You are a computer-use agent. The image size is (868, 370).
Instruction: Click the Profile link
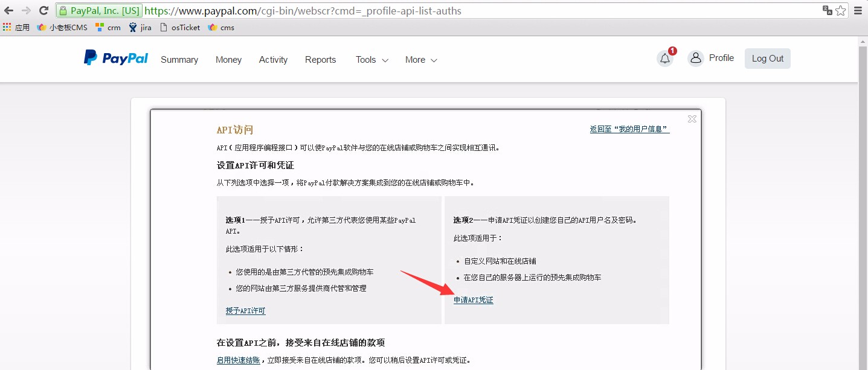pyautogui.click(x=721, y=58)
